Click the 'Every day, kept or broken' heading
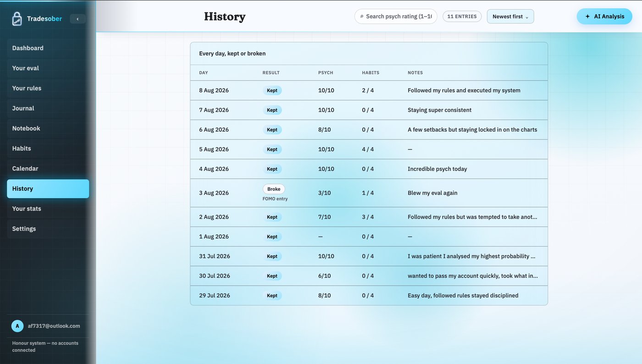The height and width of the screenshot is (364, 642). [x=232, y=54]
